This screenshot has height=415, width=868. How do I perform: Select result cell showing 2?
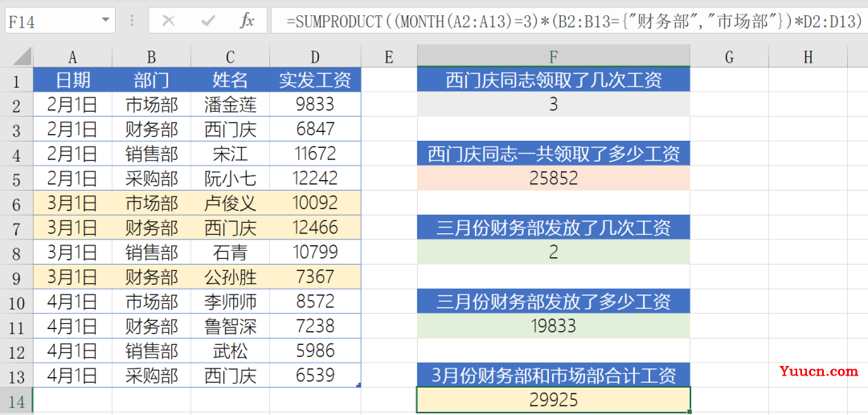(554, 252)
